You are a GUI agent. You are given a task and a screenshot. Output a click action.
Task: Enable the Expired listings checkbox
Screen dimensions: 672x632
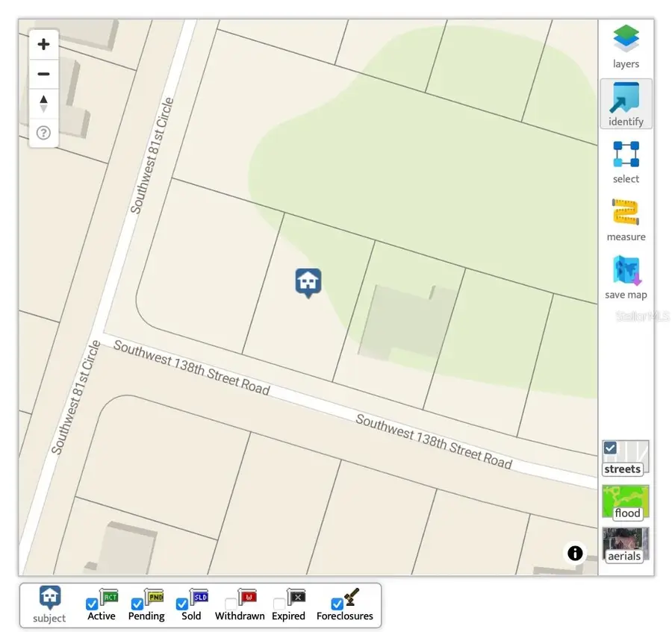tap(279, 604)
